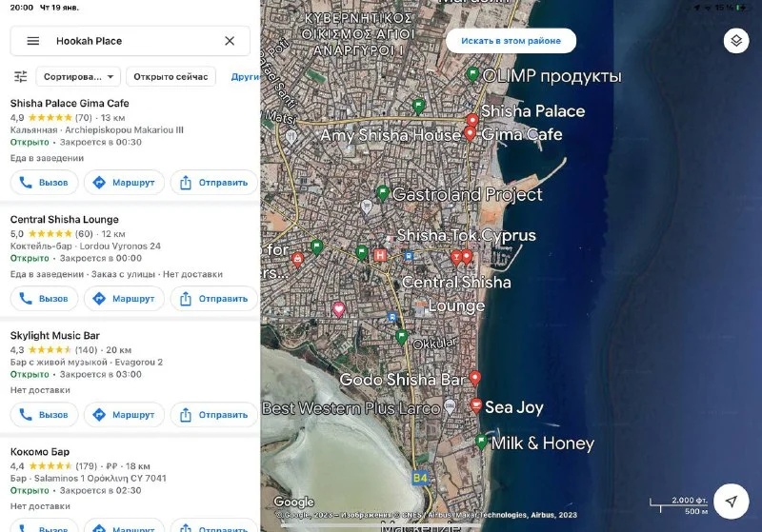Open the Другие filters chip

pos(245,77)
